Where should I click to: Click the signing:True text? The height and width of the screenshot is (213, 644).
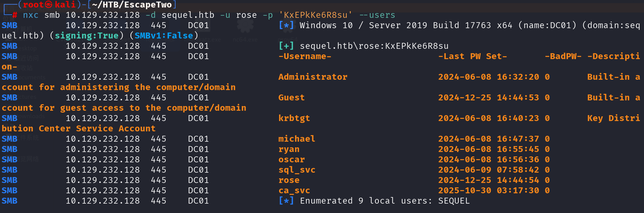(87, 36)
